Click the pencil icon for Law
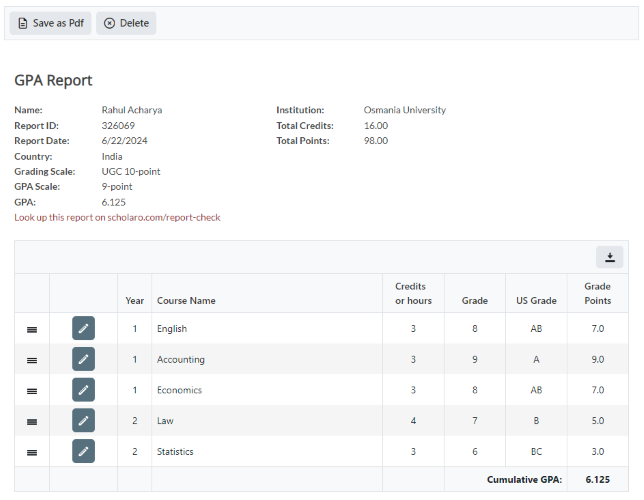644x500 pixels. [83, 421]
